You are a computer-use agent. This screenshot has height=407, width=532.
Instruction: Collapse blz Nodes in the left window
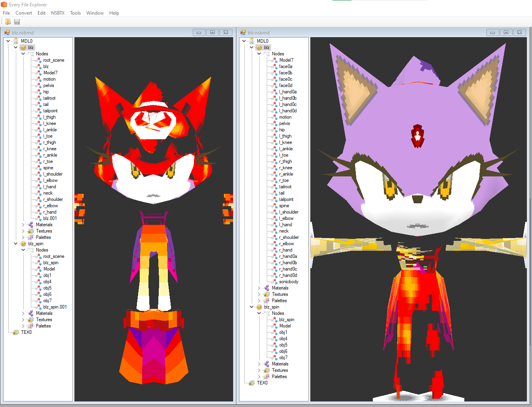click(23, 54)
